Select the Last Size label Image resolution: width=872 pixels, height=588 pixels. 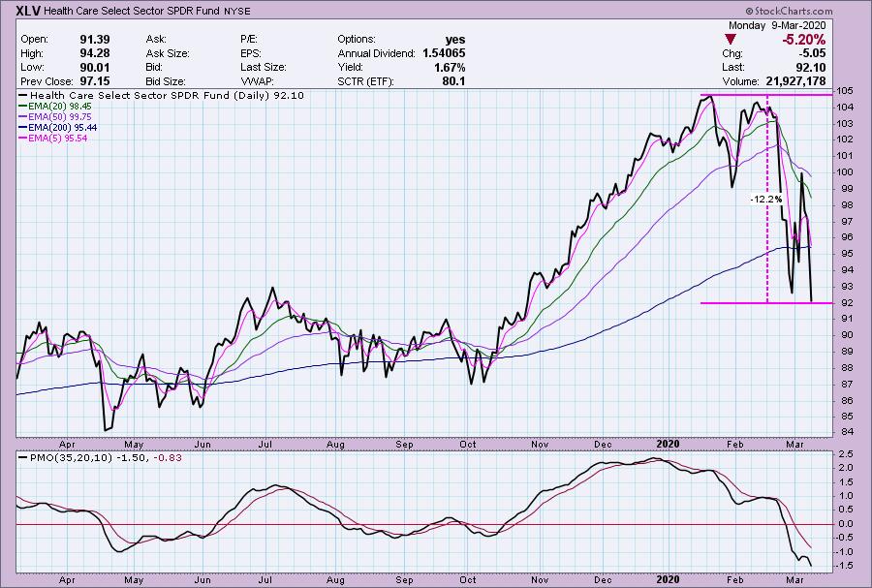click(x=263, y=67)
